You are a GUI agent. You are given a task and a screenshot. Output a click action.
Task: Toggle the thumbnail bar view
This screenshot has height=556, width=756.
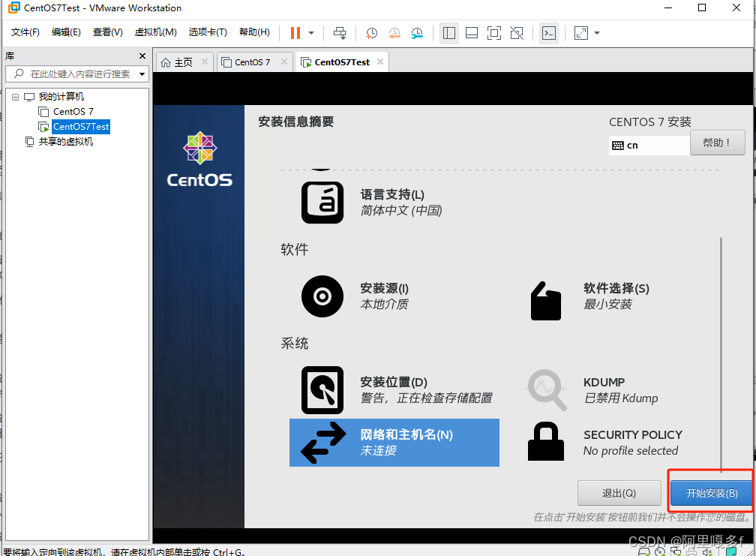pyautogui.click(x=470, y=33)
